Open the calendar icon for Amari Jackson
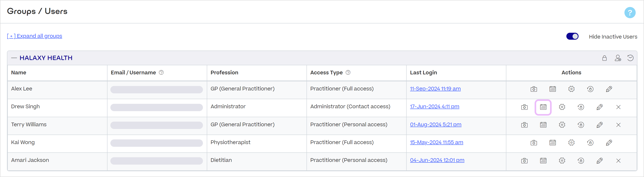Viewport: 644px width, 177px height. [x=543, y=161]
